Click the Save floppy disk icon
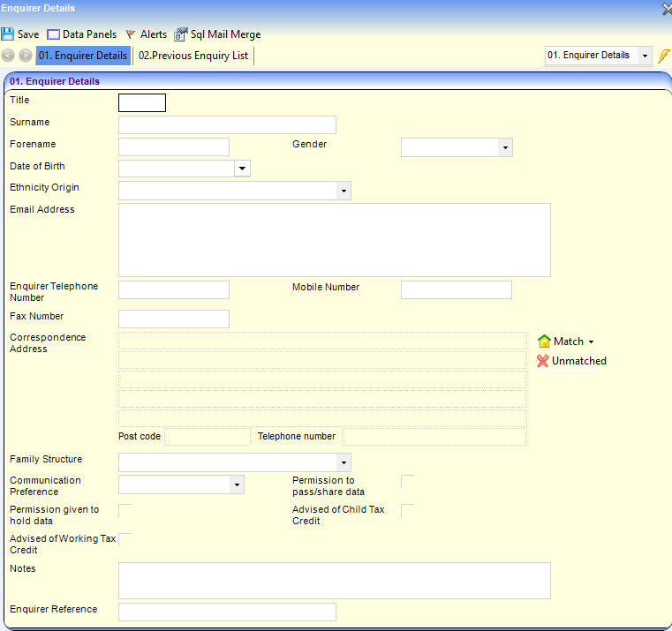The image size is (672, 631). (x=8, y=34)
